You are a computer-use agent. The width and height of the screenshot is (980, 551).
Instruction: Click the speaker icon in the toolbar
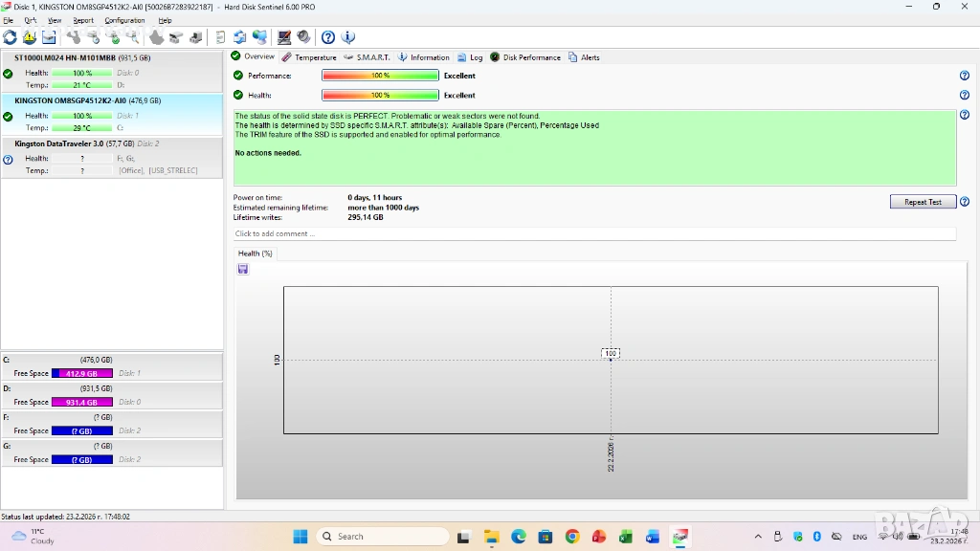coord(303,37)
